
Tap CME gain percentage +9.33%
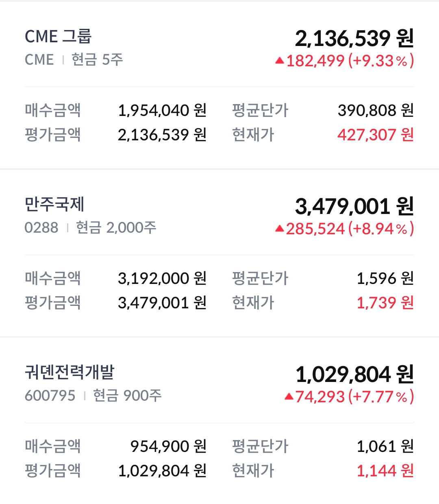[381, 61]
